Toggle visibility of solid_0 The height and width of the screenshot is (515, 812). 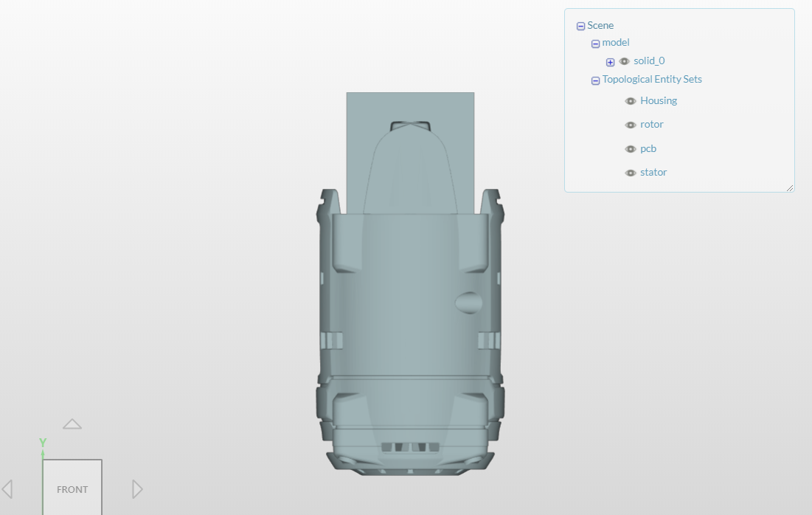tap(625, 61)
